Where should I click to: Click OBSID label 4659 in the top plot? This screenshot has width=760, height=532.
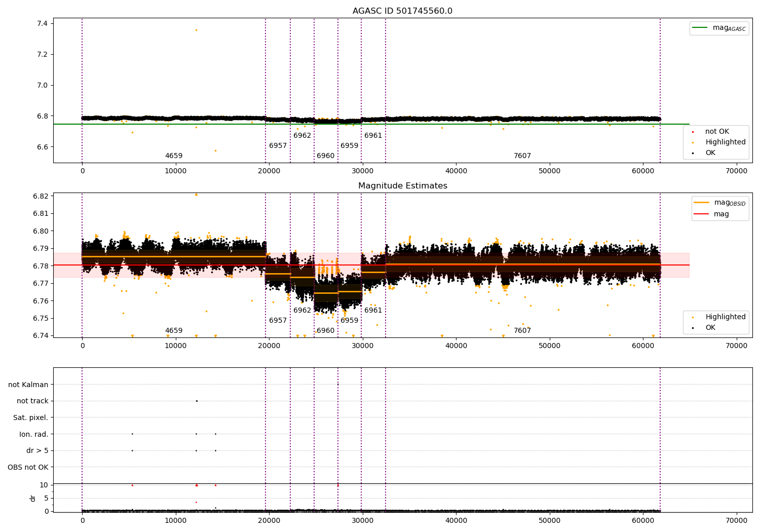(174, 156)
